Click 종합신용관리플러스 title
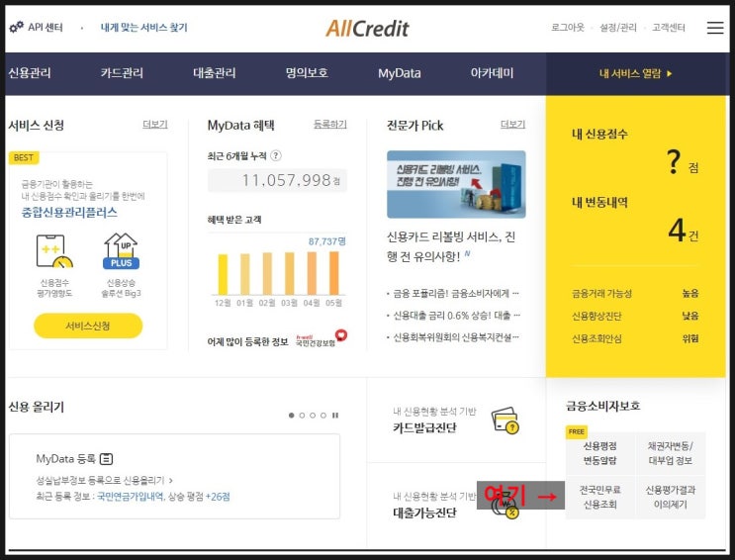Viewport: 735px width, 560px height. [69, 213]
